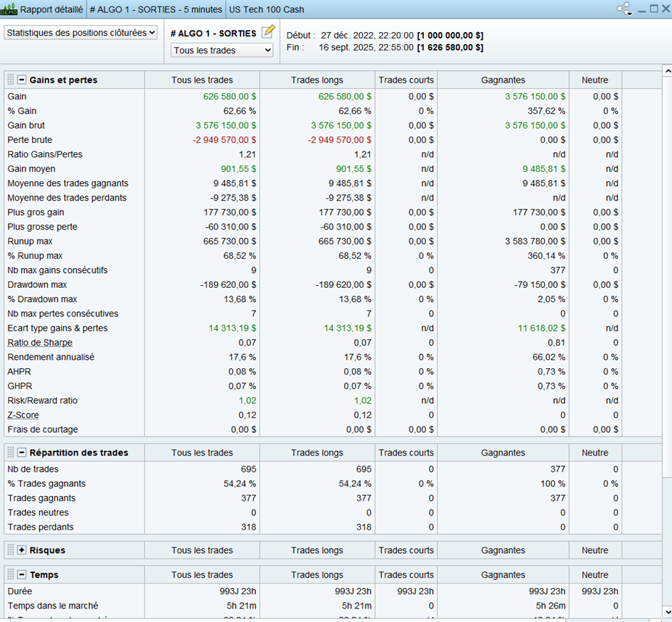
Task: Collapse the Temps section
Action: [x=22, y=575]
